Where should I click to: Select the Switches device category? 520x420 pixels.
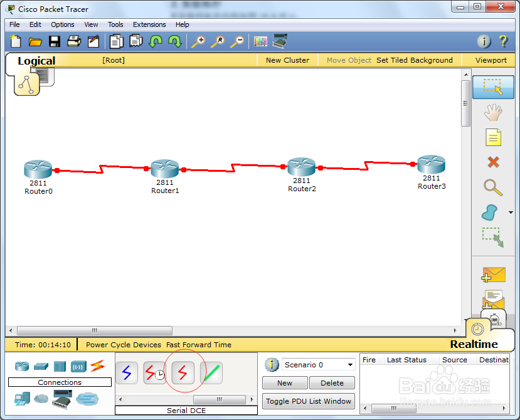(41, 366)
